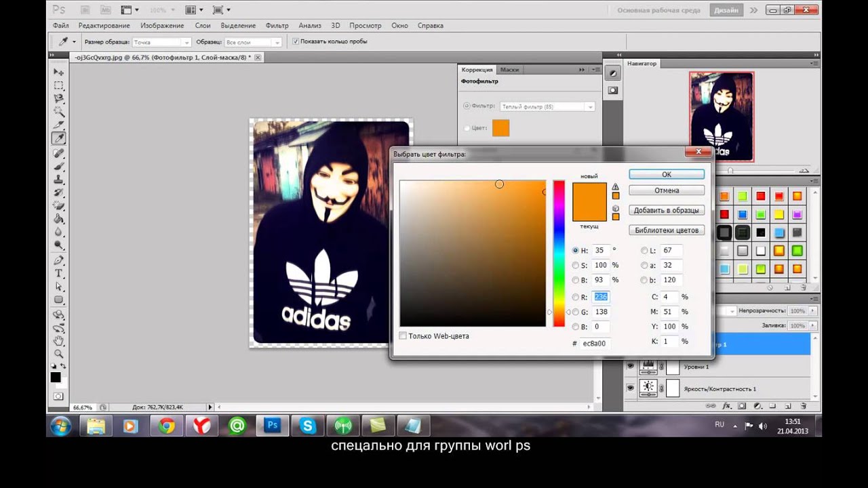Toggle Quick Mask mode icon
Image resolution: width=868 pixels, height=488 pixels.
tap(58, 396)
